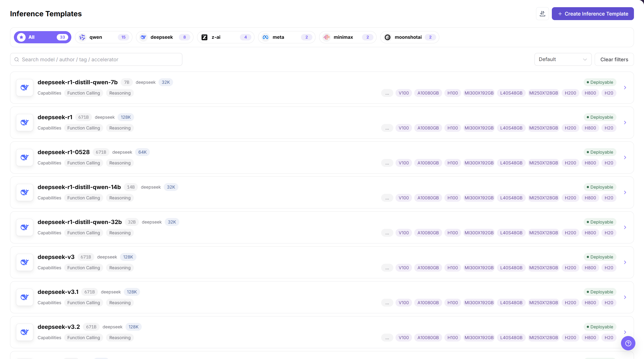Screen dimensions: 644x359
Task: Expand deepseek-r1-distill-qwen-32b row chevron
Action: (x=625, y=228)
